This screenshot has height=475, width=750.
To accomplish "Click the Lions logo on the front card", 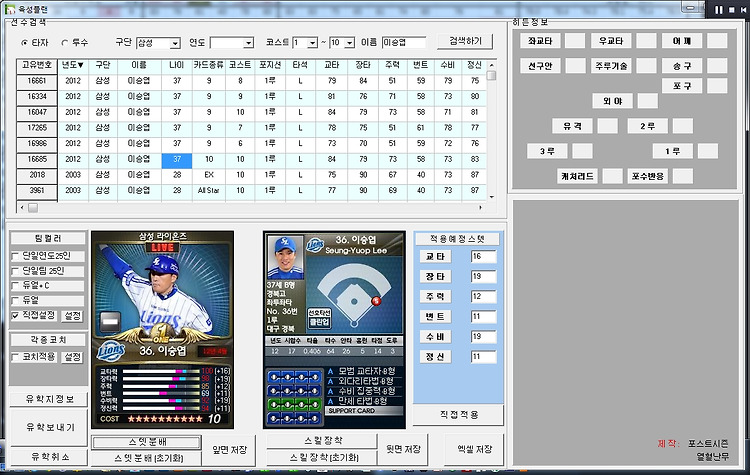I will coord(111,352).
